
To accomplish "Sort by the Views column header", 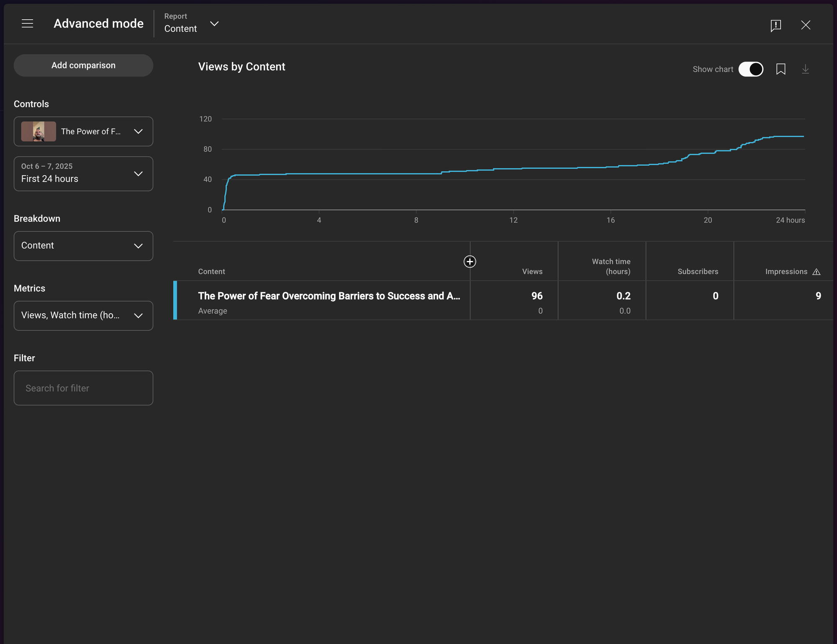I will (532, 271).
